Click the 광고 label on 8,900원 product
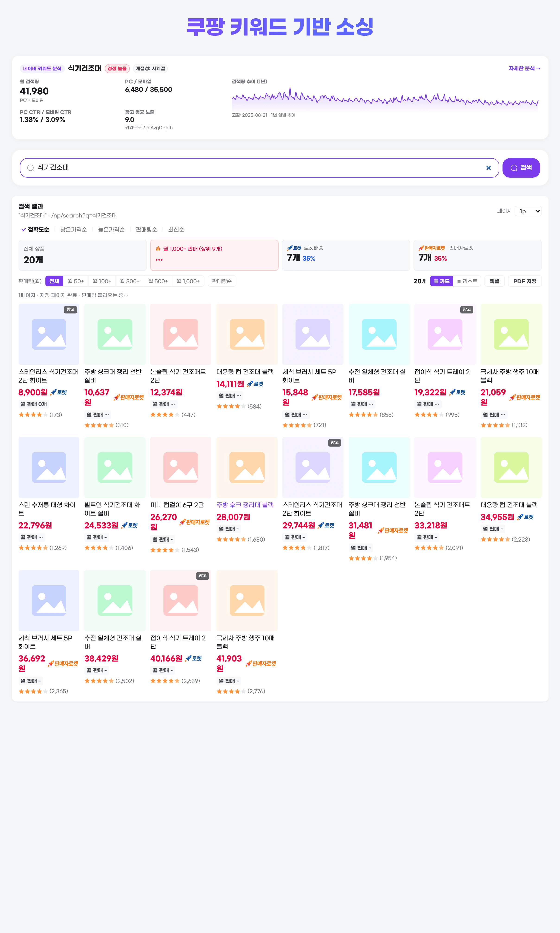 click(70, 310)
